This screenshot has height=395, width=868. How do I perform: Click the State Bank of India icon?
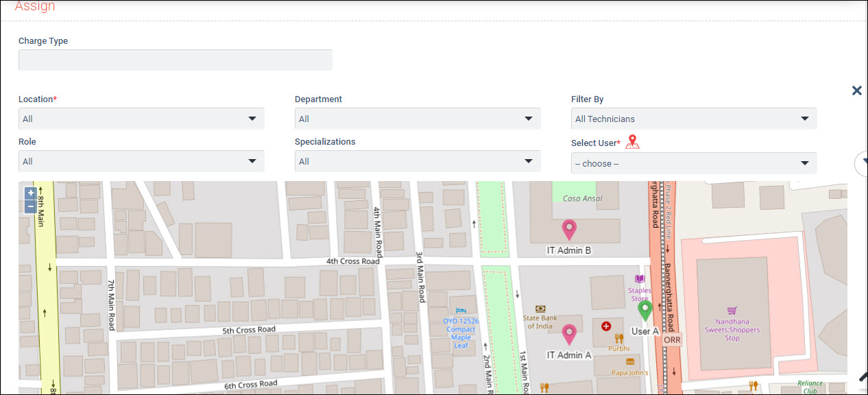(540, 309)
